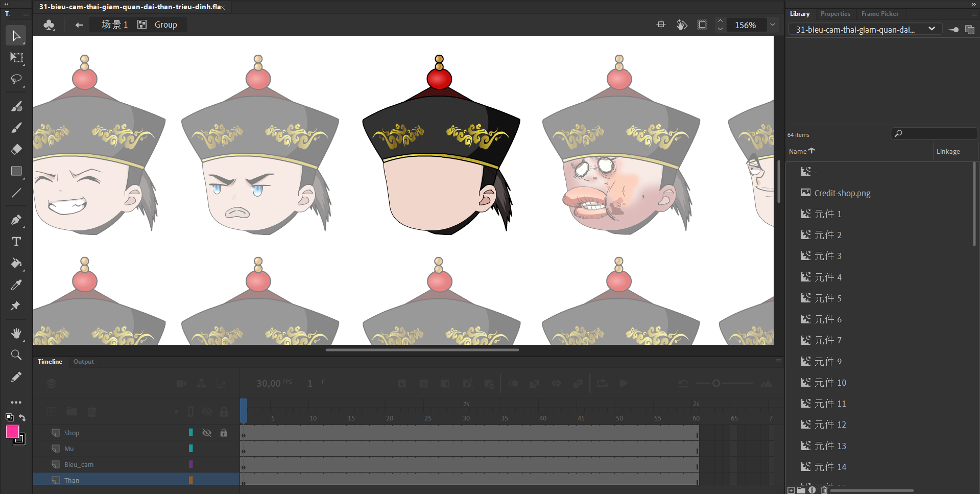Open the stage zoom percentage dropdown
This screenshot has width=980, height=494.
pyautogui.click(x=773, y=25)
